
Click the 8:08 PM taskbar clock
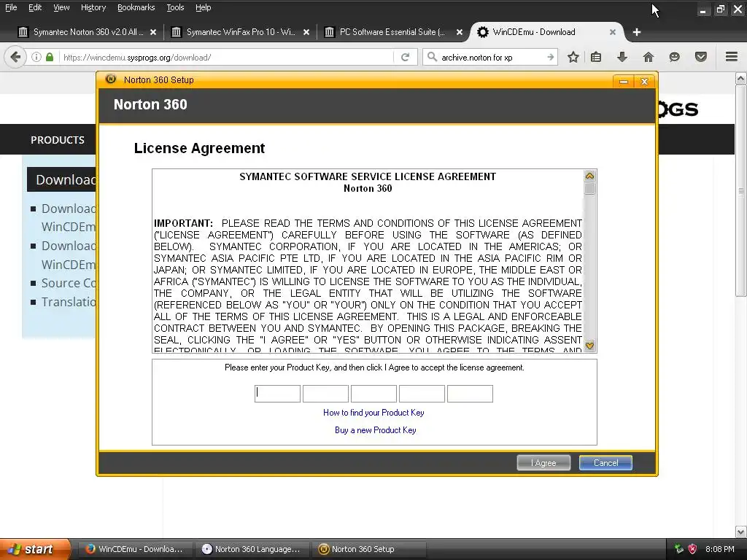720,549
